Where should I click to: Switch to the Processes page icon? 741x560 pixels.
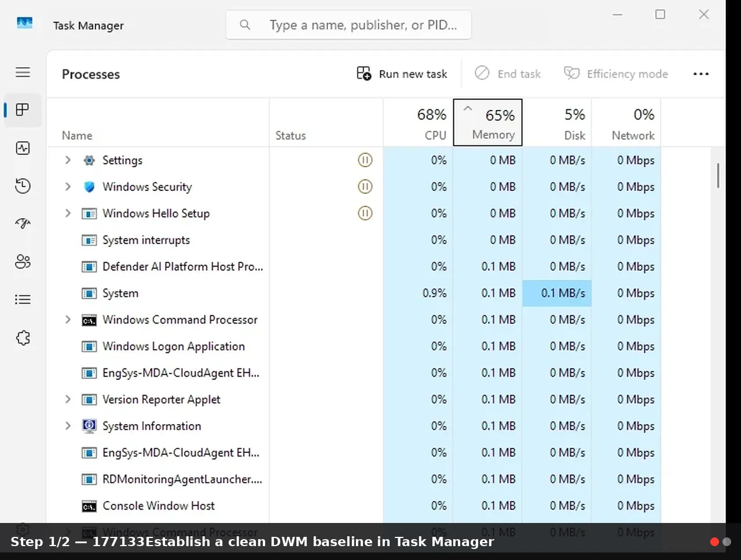[x=23, y=110]
